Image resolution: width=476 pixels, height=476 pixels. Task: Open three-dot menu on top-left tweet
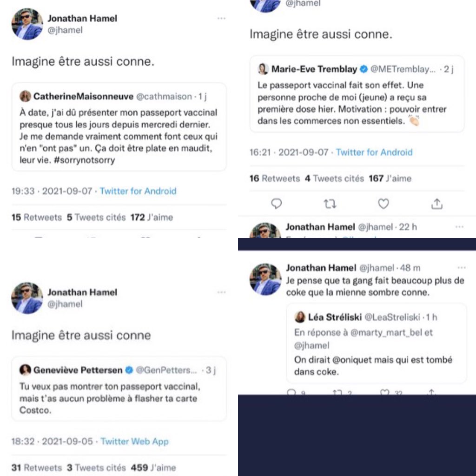coord(221,19)
